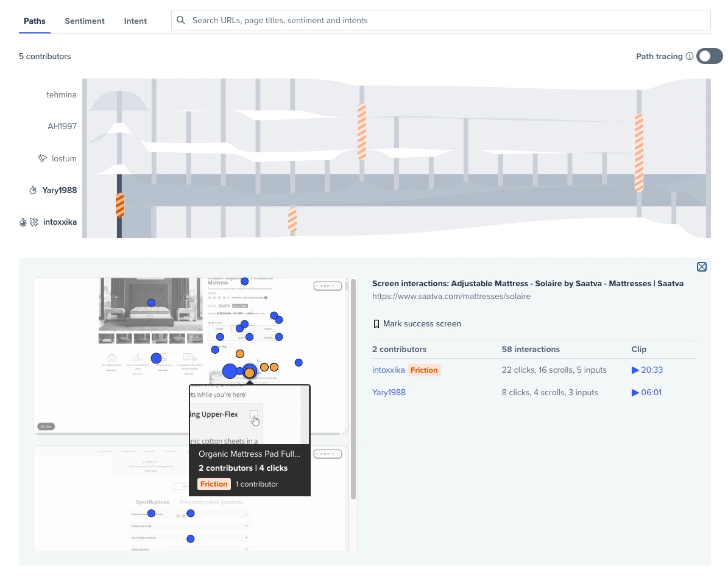
Task: Click the screenshot panel vertical scrollbar
Action: (x=353, y=389)
